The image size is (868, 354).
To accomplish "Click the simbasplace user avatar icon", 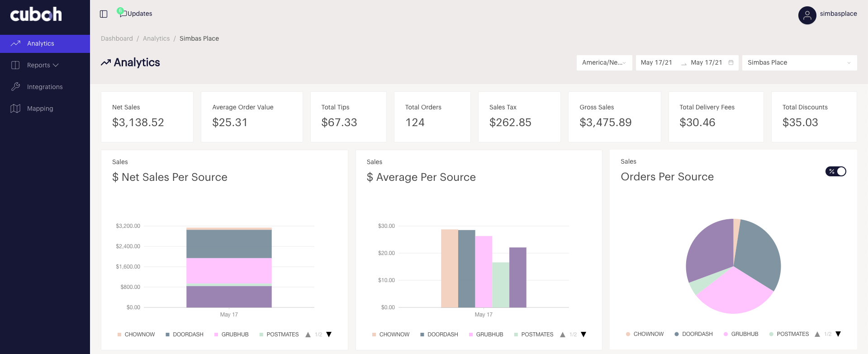I will [807, 15].
